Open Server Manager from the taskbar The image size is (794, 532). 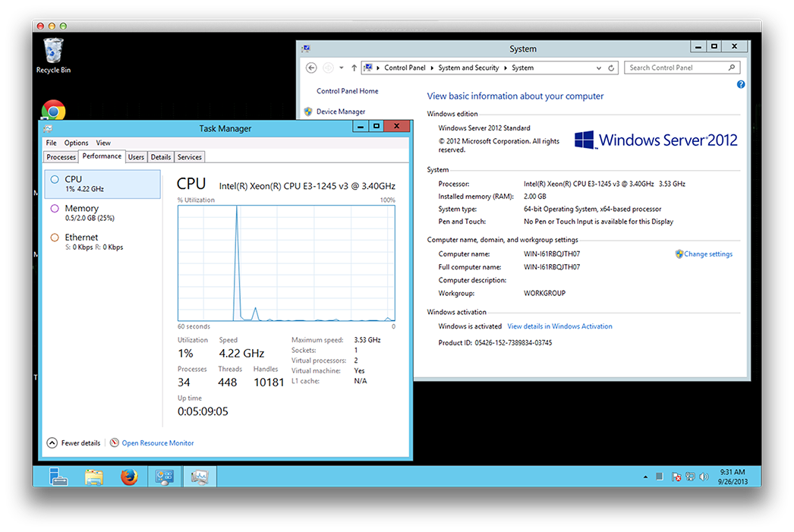coord(58,477)
